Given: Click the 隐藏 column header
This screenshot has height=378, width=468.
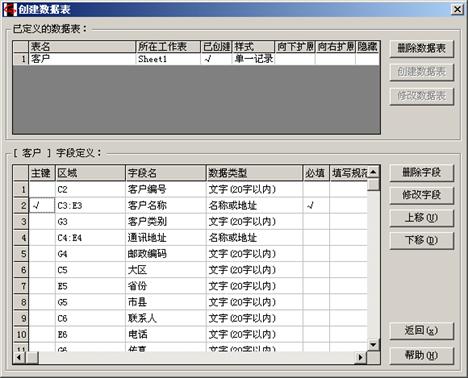Looking at the screenshot, I should (x=367, y=47).
